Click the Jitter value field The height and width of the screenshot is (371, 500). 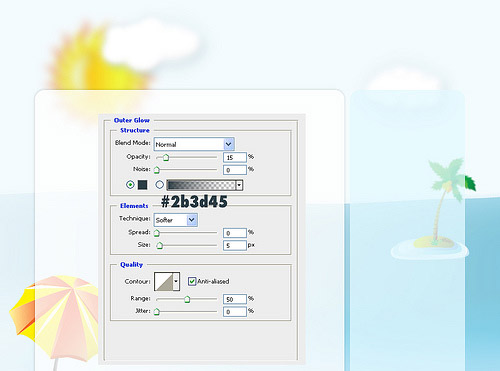coord(235,312)
